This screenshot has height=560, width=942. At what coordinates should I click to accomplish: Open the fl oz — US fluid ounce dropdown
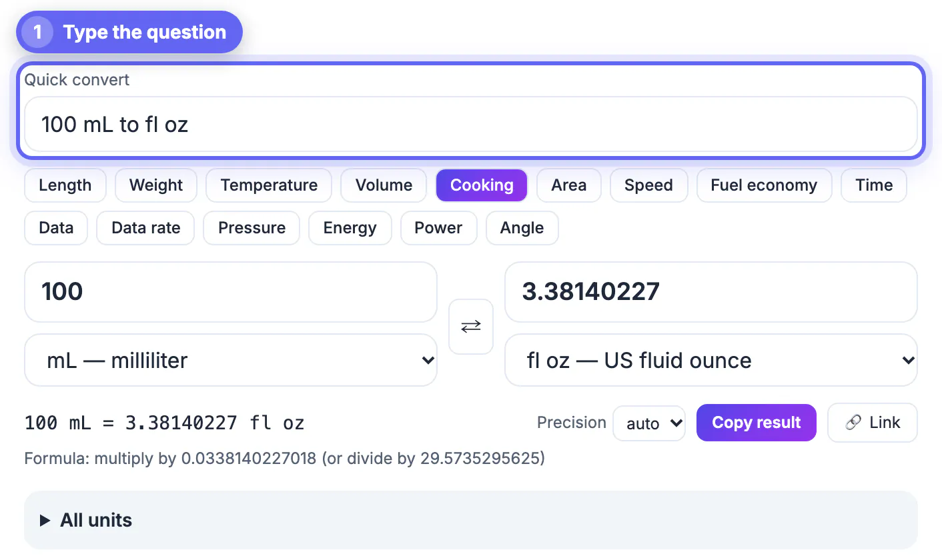(711, 361)
